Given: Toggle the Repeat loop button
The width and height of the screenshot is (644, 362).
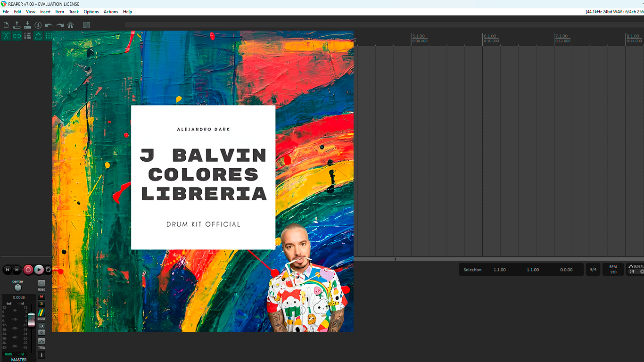Looking at the screenshot, I should click(x=48, y=270).
